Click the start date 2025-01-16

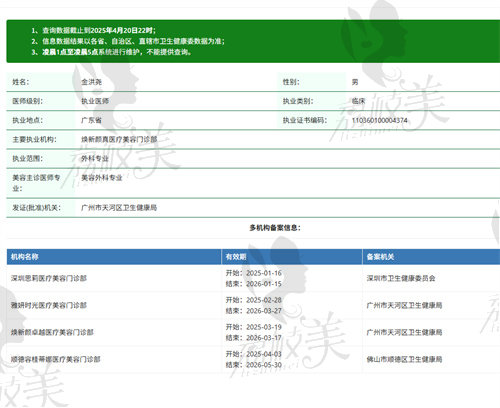pyautogui.click(x=264, y=273)
